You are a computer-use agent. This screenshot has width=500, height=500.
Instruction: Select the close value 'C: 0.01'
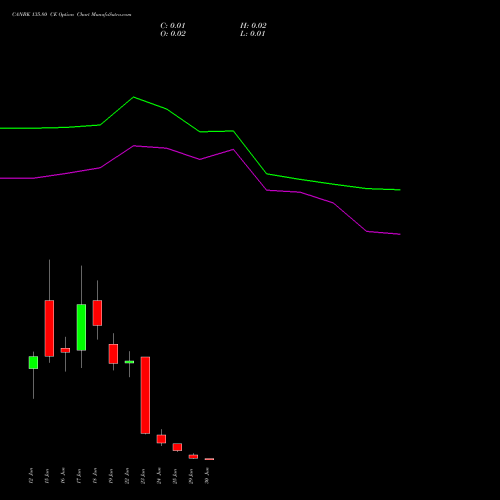(173, 26)
